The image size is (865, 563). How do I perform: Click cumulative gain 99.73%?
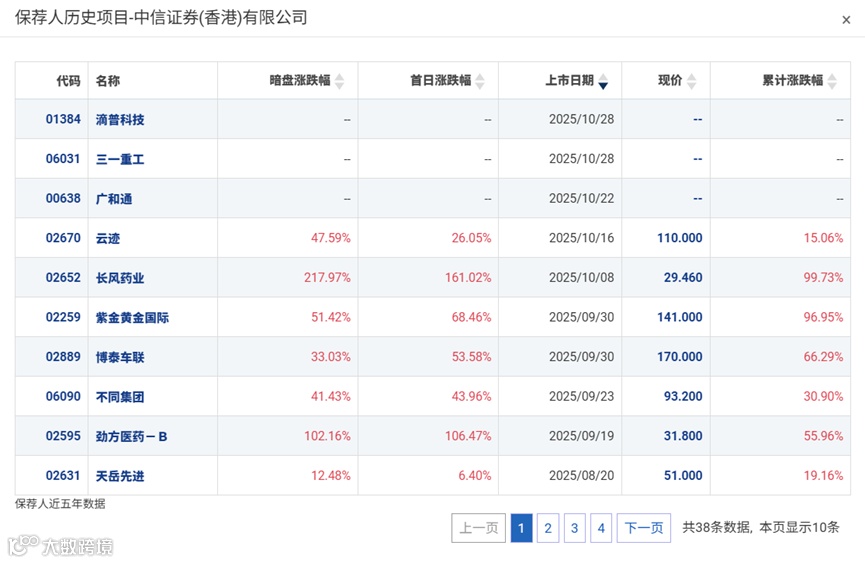(823, 278)
